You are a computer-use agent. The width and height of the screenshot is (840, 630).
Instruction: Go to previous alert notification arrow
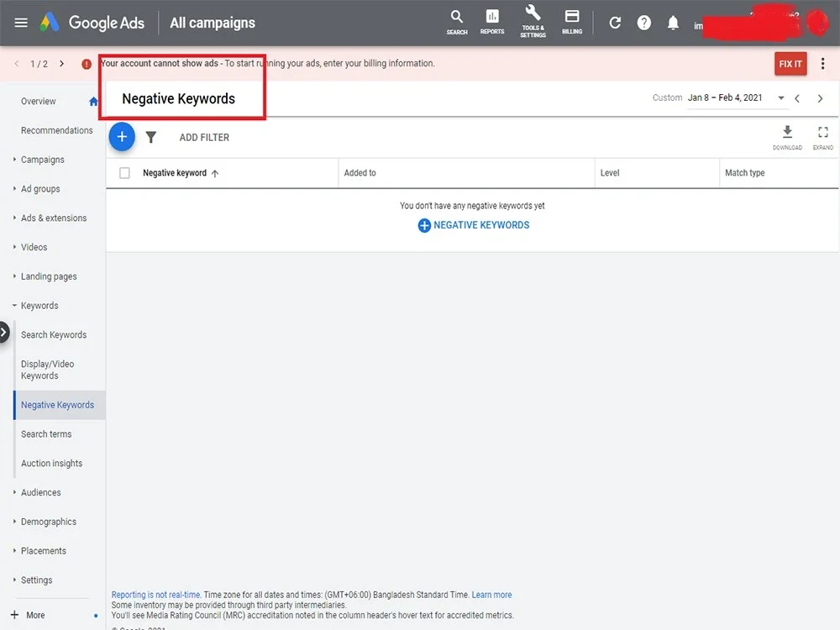pos(17,63)
